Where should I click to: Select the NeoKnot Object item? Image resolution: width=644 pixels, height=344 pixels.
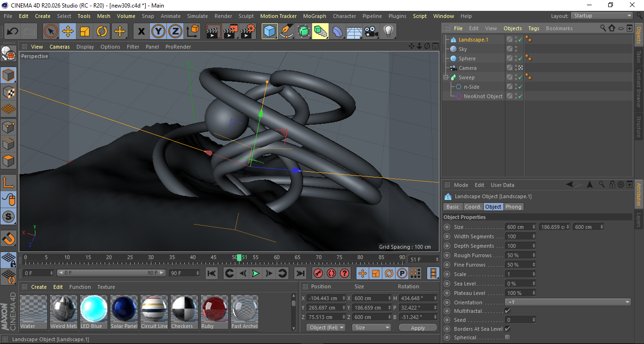[483, 96]
